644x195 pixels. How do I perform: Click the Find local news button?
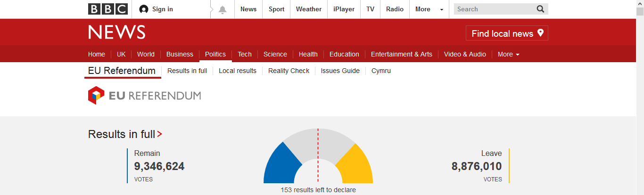[x=507, y=33]
